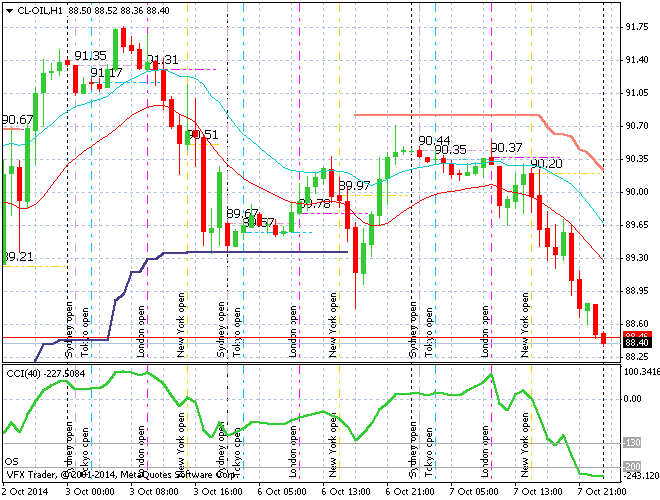660x500 pixels.
Task: Click the 6 Oct 13:00 time axis label
Action: (x=345, y=492)
